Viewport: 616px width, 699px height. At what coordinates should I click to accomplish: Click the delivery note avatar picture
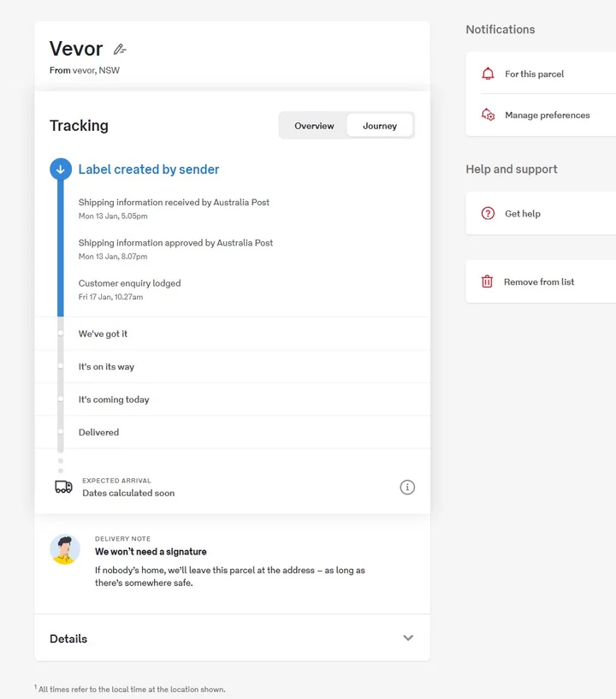point(65,549)
